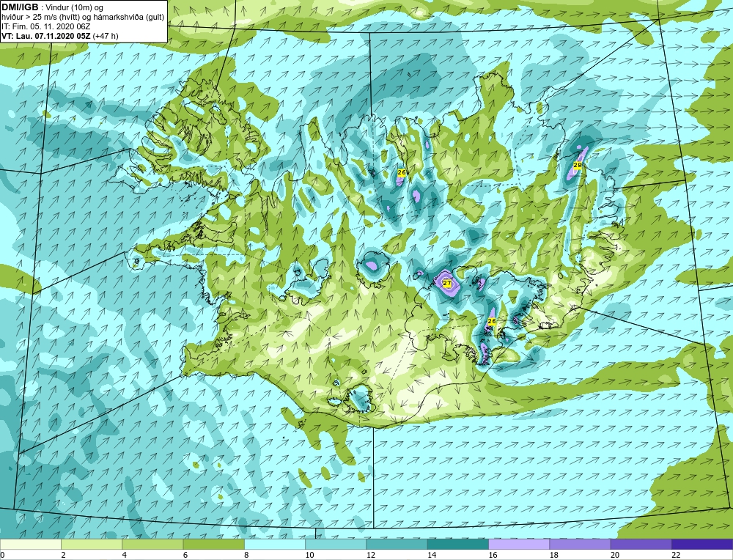The image size is (733, 560).
Task: Select the 'VT: Lau. 07.11.2020 05Z (+47 h)' line
Action: point(60,35)
